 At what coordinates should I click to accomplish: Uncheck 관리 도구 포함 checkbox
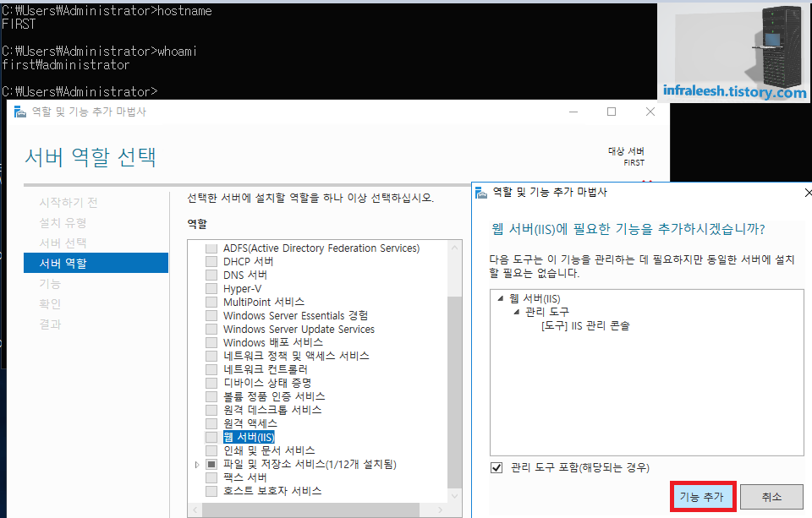point(497,468)
